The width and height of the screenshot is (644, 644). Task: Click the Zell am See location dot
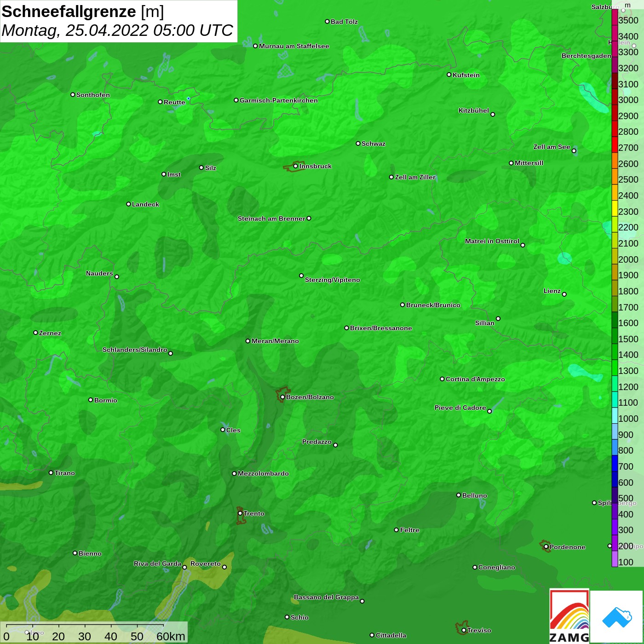click(574, 150)
